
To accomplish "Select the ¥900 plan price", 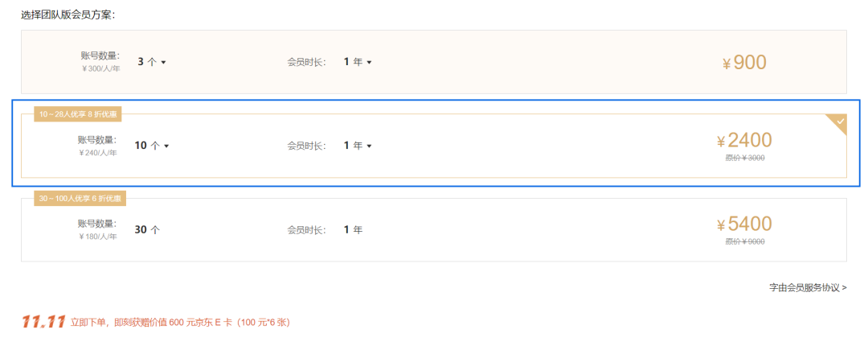I will point(744,63).
